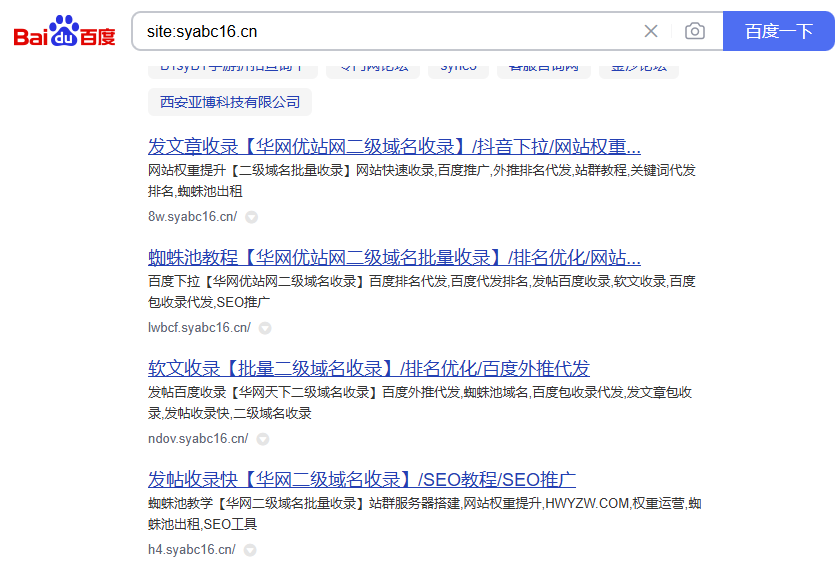The height and width of the screenshot is (574, 839).
Task: Click snippet text 发帖百度收录【华网天下二级域名收录】
Action: pos(263,393)
